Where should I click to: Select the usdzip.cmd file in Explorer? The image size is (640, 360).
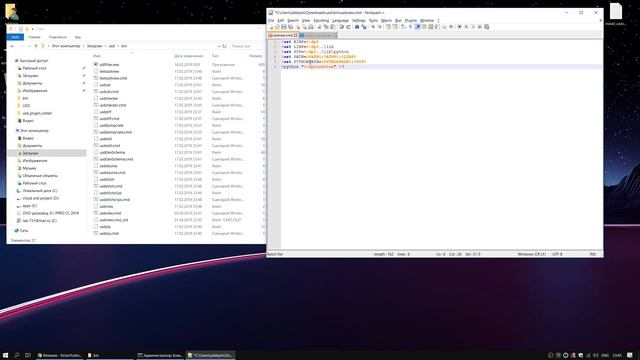[109, 233]
